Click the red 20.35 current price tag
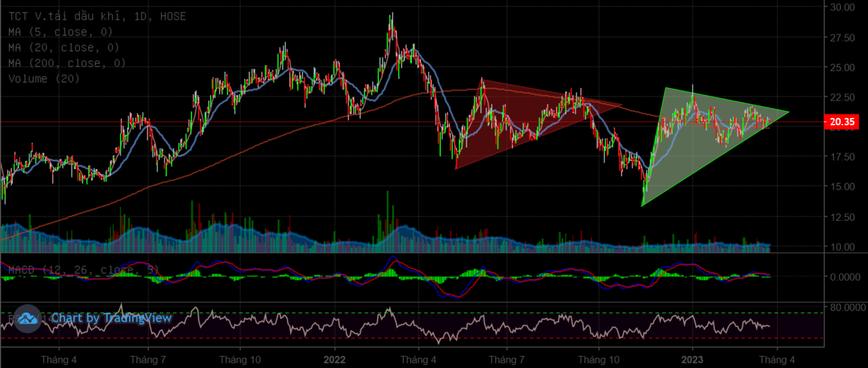Viewport: 868px width, 368px height. pos(841,122)
